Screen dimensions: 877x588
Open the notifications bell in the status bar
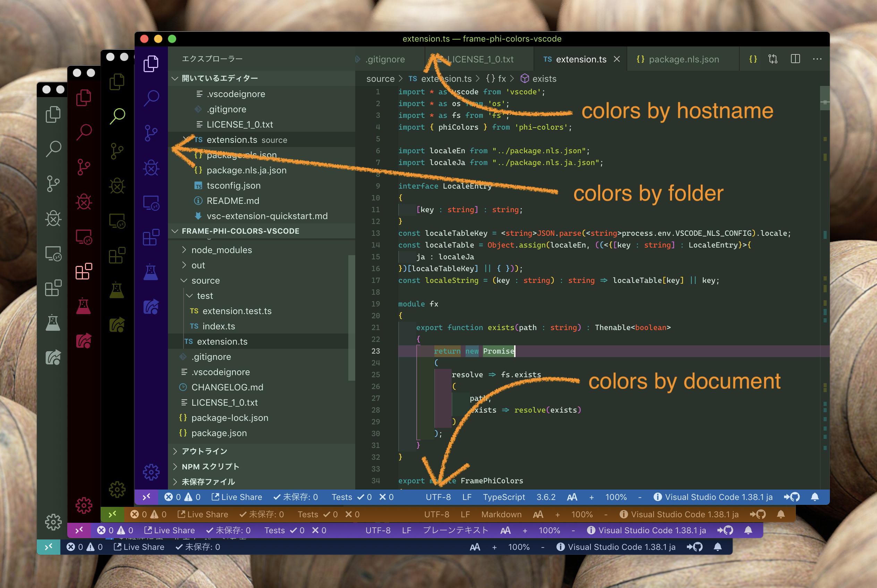815,497
